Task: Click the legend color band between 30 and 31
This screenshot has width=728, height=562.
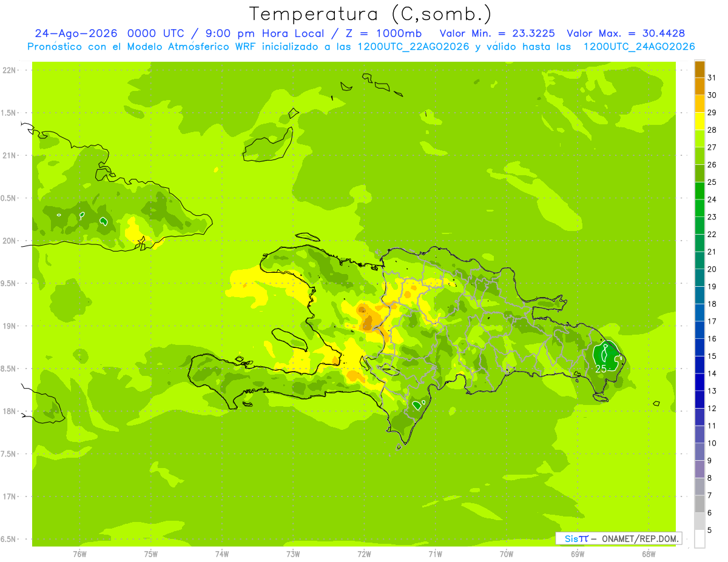Action: click(699, 87)
